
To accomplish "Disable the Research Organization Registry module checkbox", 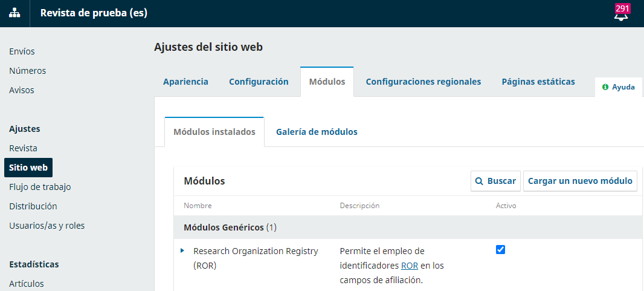I will (x=500, y=250).
